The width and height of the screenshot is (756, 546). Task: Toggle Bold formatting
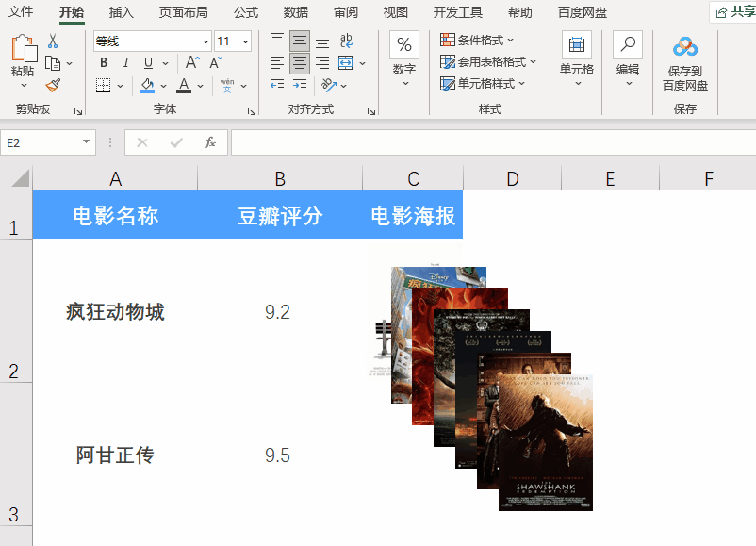point(104,62)
